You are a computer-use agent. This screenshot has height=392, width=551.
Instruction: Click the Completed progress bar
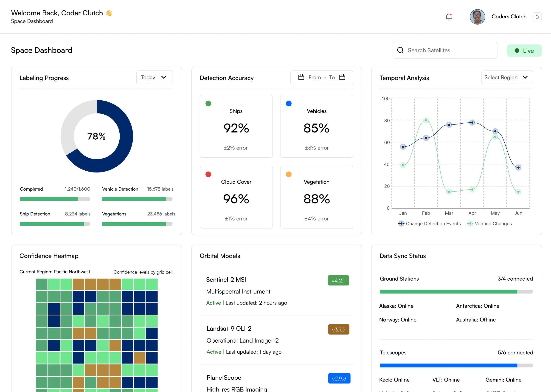tap(55, 199)
